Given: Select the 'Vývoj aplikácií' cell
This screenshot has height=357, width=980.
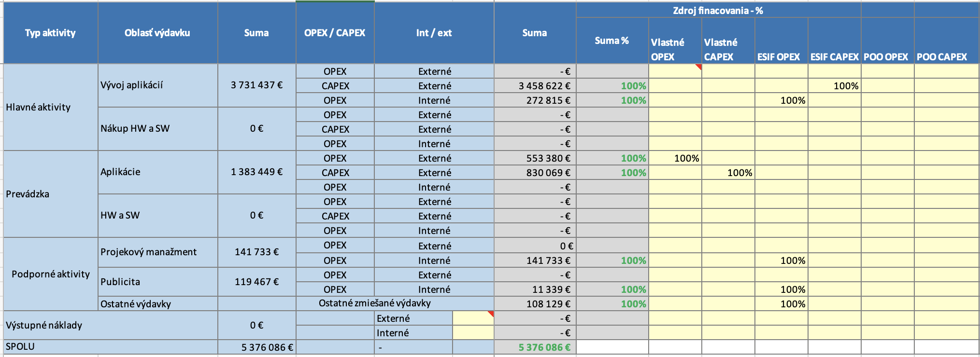Looking at the screenshot, I should [157, 85].
